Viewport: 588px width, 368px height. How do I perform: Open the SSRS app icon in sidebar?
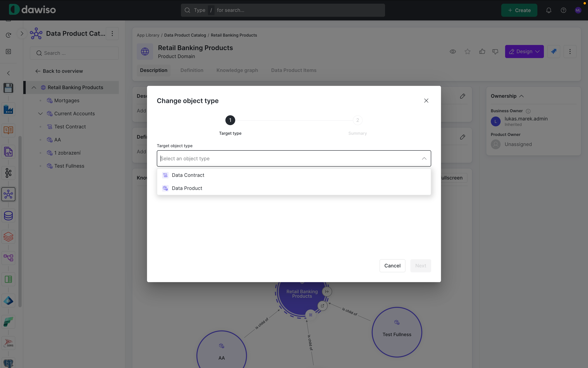[x=9, y=343]
